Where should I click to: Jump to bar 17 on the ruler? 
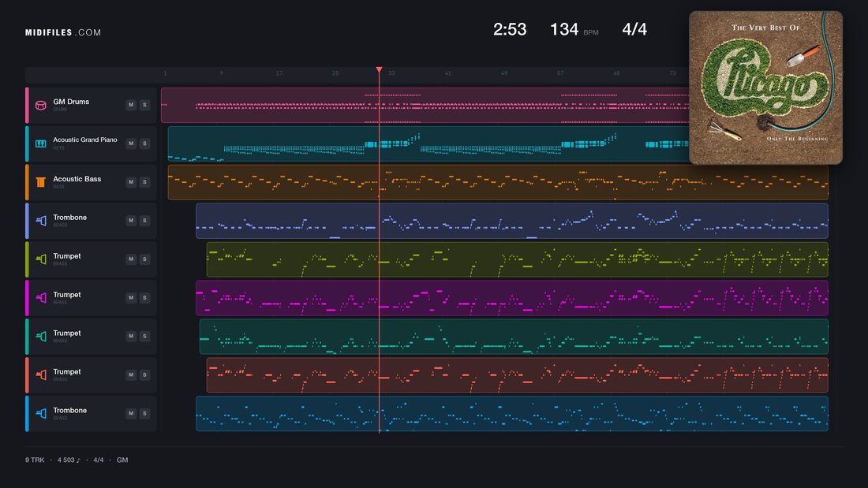(x=279, y=73)
